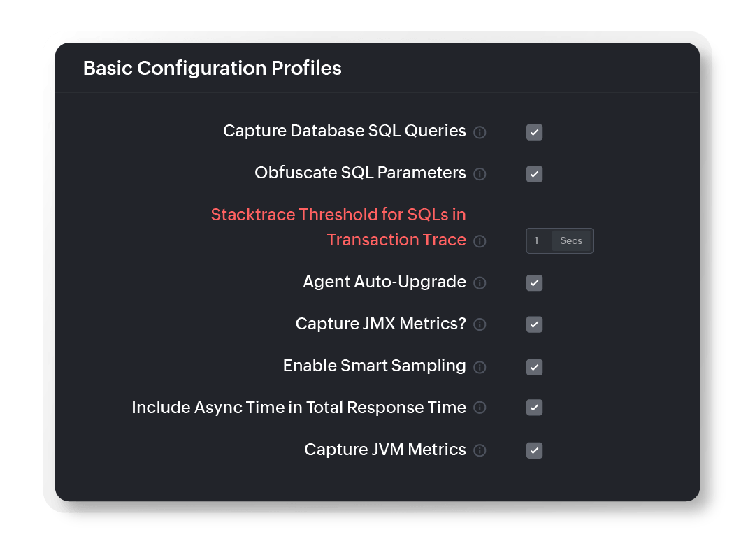Uncheck the Enable Smart Sampling checkbox
Image resolution: width=755 pixels, height=560 pixels.
click(x=534, y=367)
